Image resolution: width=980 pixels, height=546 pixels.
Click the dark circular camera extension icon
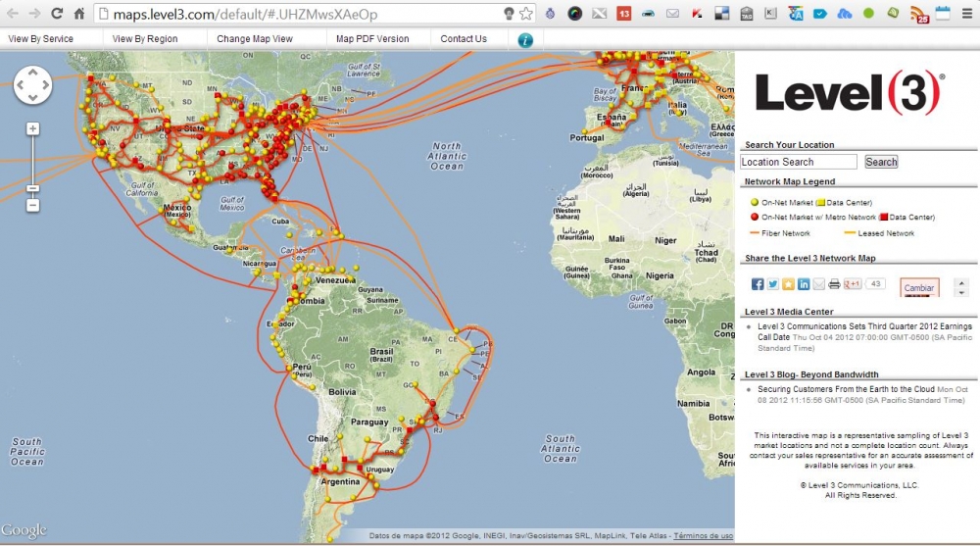coord(574,13)
